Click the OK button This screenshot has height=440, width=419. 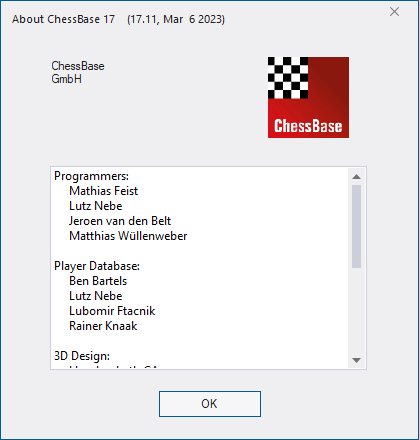click(210, 404)
